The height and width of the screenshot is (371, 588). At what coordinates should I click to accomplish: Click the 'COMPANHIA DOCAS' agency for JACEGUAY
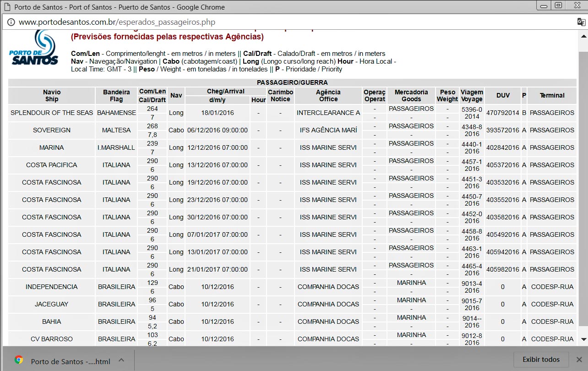(328, 304)
